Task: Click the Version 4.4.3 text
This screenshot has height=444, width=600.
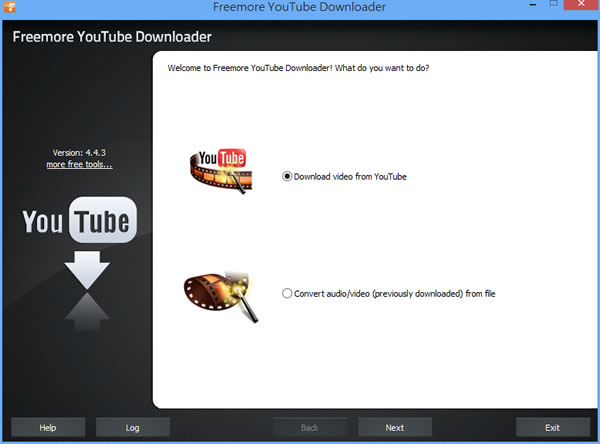Action: (79, 152)
